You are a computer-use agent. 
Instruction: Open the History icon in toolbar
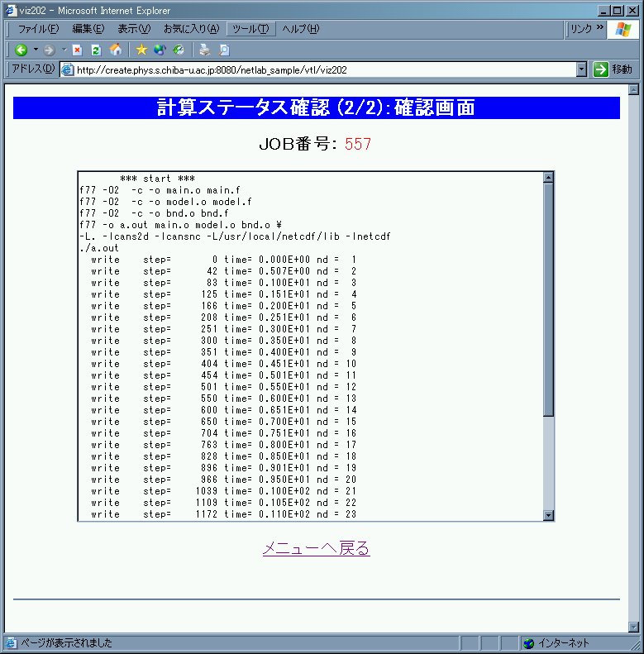coord(179,50)
